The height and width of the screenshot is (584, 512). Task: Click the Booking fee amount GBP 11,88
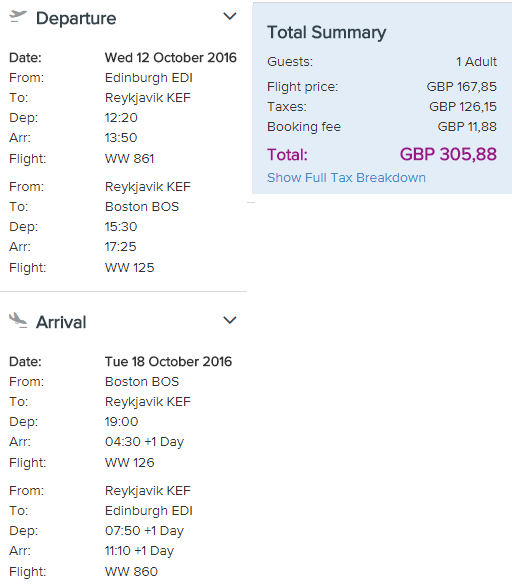coord(467,127)
